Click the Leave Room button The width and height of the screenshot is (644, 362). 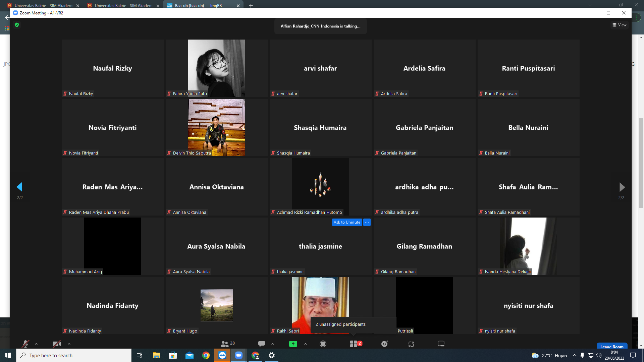pos(612,346)
